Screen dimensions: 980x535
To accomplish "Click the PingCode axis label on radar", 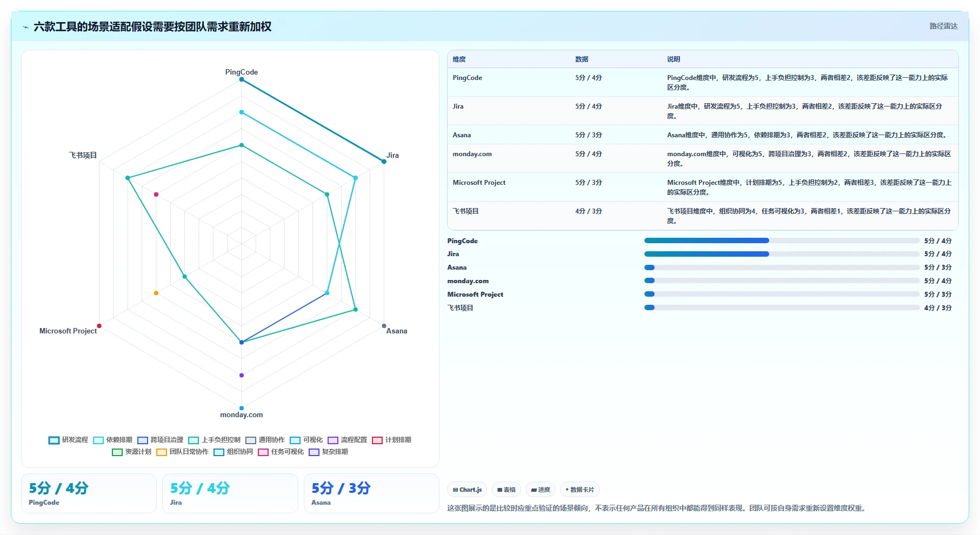I will coord(242,72).
